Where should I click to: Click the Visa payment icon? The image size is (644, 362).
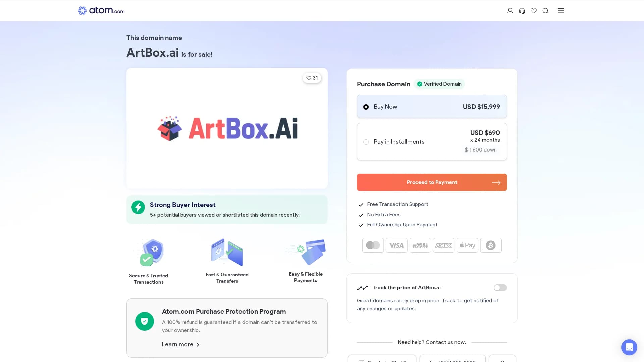click(x=396, y=245)
